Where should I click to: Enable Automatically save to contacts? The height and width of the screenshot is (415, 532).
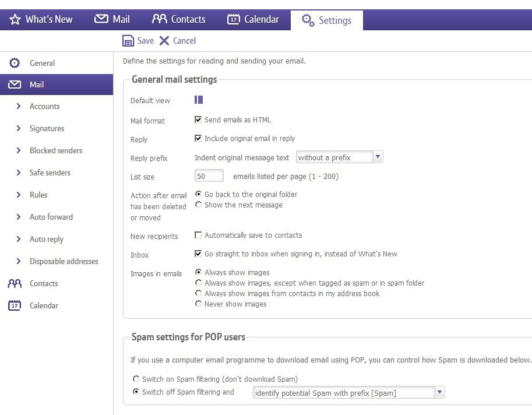pyautogui.click(x=198, y=235)
